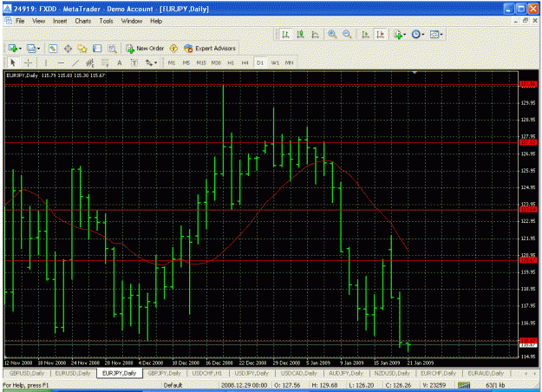The width and height of the screenshot is (542, 392).
Task: Draw a vertical line tool
Action: coord(46,62)
